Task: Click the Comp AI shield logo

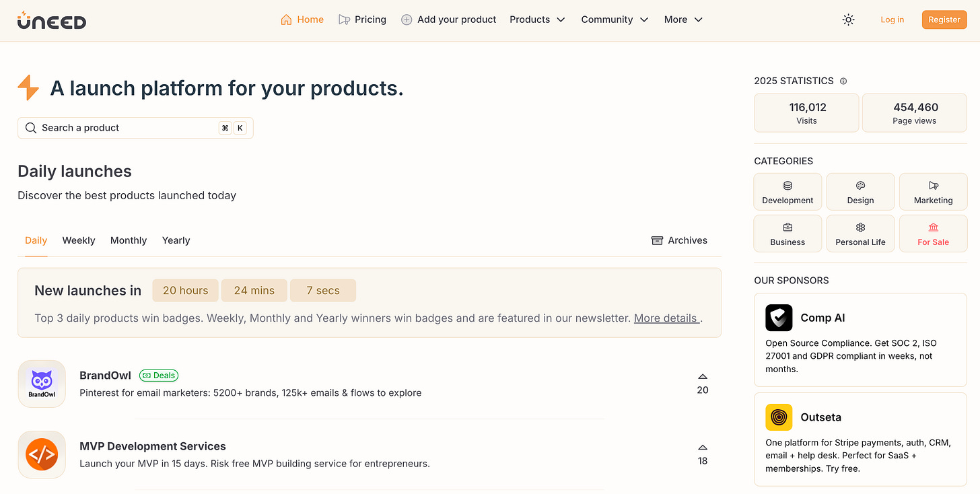Action: [x=779, y=318]
